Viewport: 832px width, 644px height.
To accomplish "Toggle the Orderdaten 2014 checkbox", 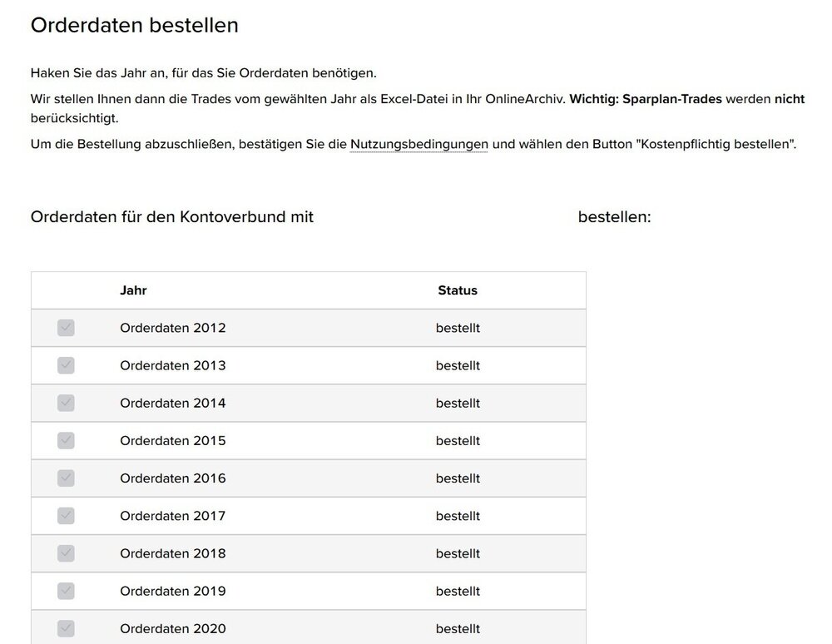I will tap(66, 403).
